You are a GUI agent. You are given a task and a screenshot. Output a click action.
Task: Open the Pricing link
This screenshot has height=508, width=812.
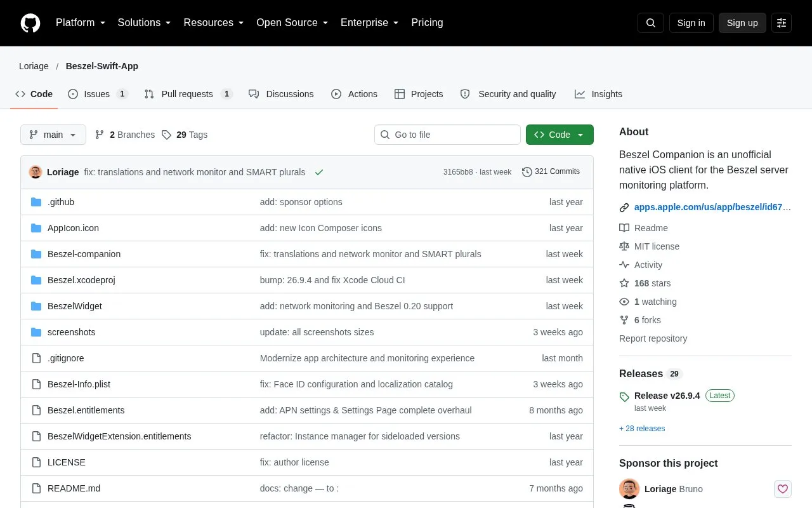[427, 23]
